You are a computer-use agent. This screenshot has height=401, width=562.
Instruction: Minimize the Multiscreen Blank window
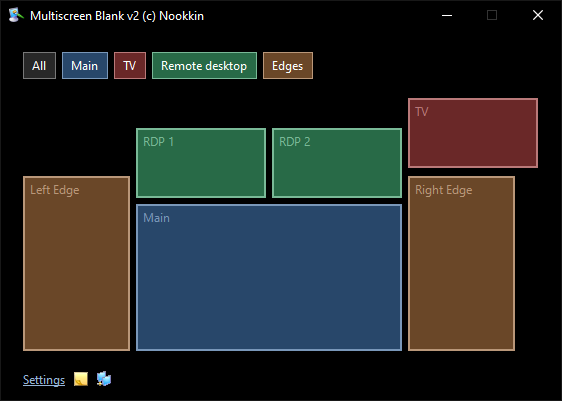point(447,15)
